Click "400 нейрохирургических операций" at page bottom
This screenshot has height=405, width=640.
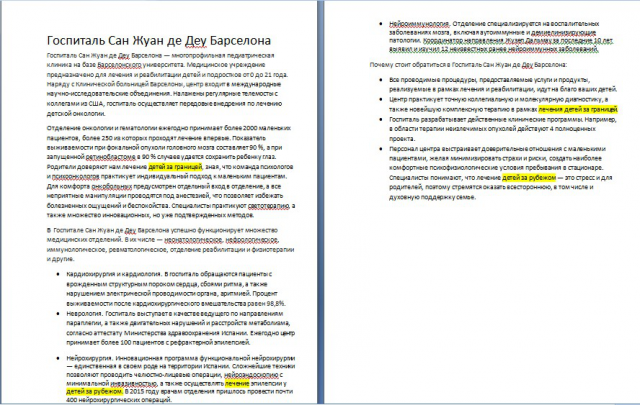tap(119, 400)
